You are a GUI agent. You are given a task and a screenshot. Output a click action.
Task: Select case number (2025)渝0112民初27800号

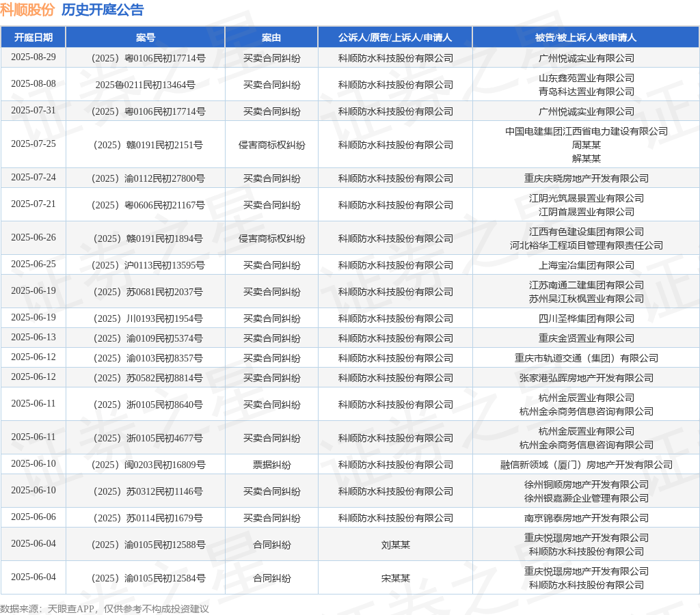(148, 178)
